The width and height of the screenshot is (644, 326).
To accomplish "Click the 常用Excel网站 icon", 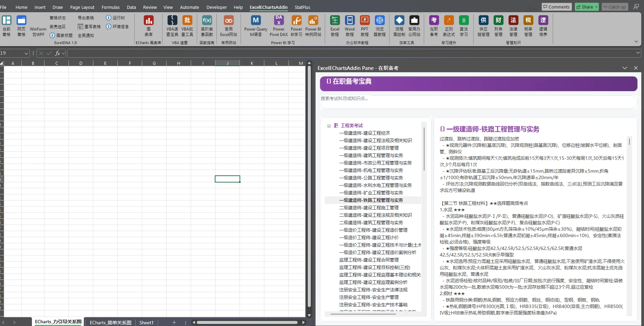I will tap(229, 20).
